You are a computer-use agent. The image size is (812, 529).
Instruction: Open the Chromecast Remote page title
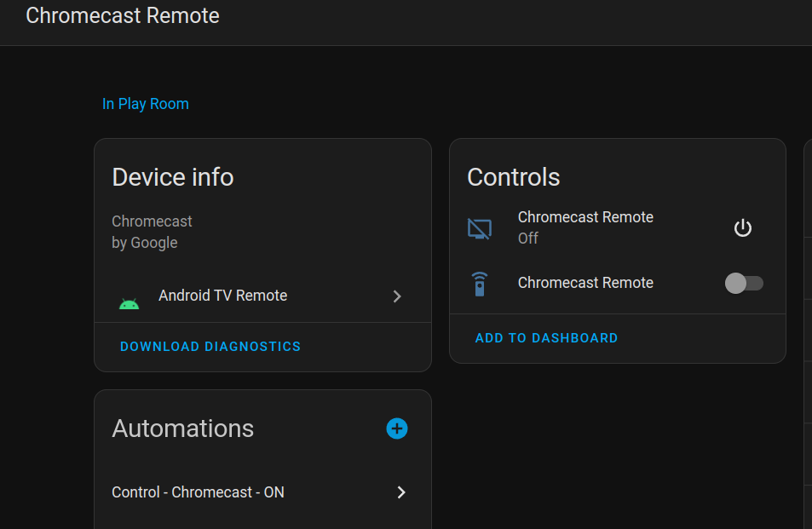click(122, 15)
